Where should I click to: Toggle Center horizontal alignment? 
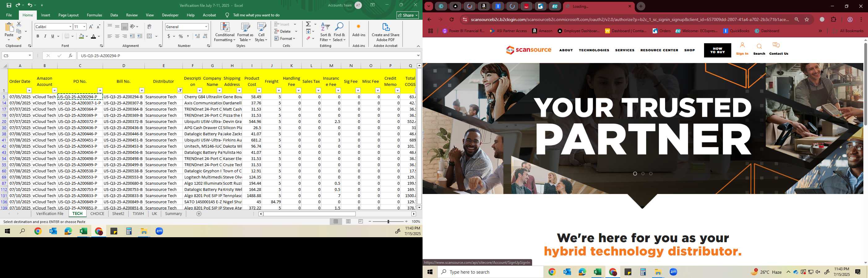click(117, 36)
